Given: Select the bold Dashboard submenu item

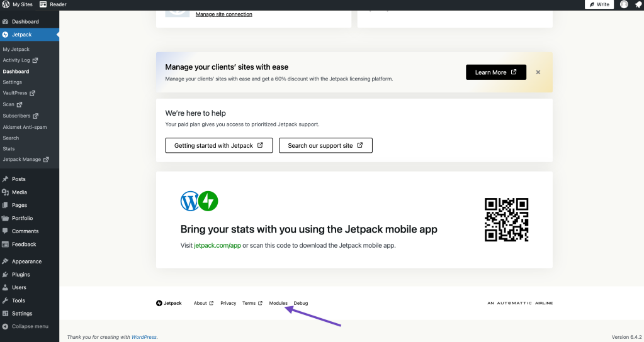Looking at the screenshot, I should coord(16,71).
